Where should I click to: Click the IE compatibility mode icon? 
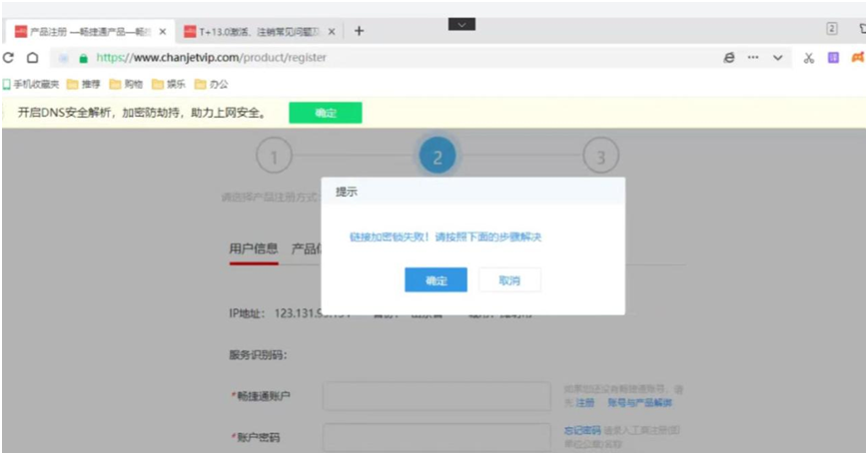729,58
